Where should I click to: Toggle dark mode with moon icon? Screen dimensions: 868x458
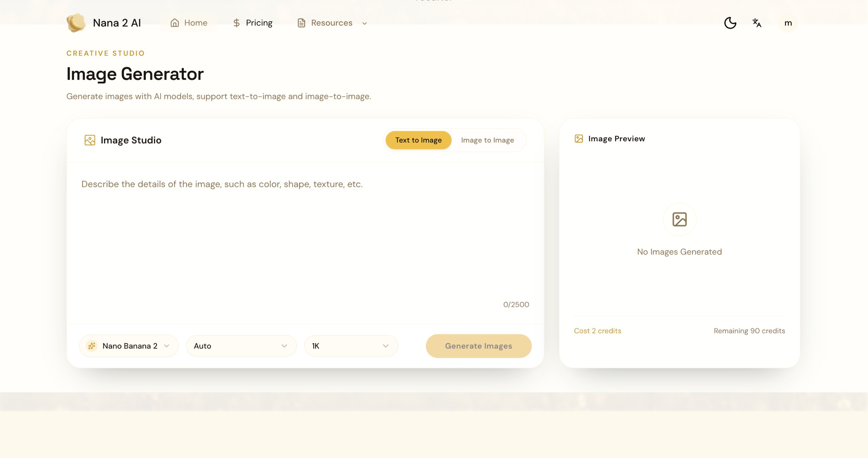[730, 23]
